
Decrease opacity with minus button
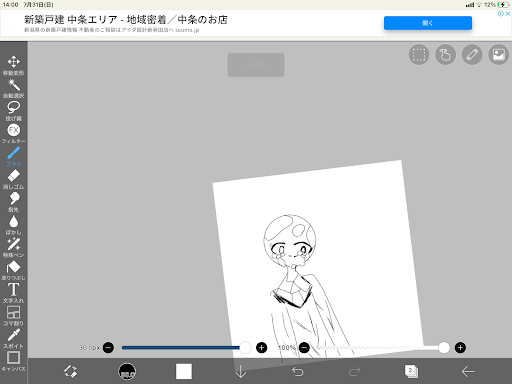304,348
